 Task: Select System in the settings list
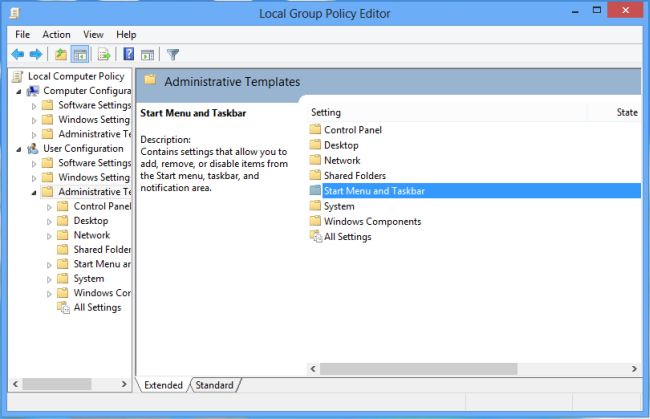click(339, 206)
